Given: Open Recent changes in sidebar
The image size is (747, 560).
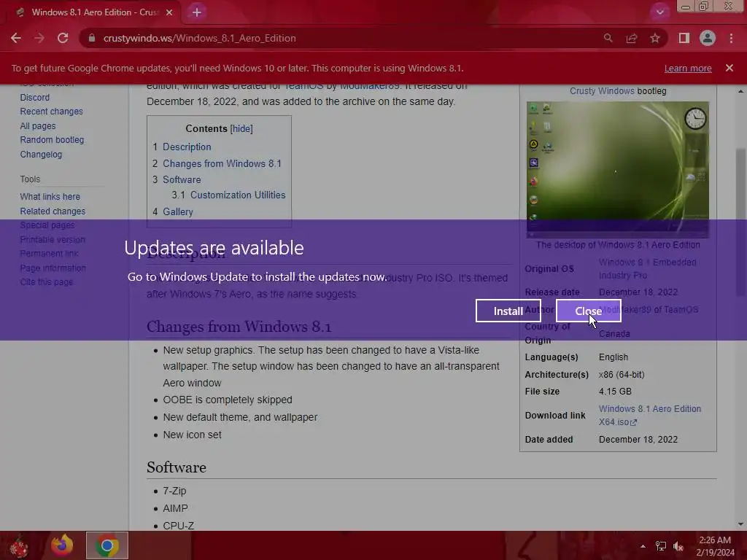Looking at the screenshot, I should click(52, 112).
